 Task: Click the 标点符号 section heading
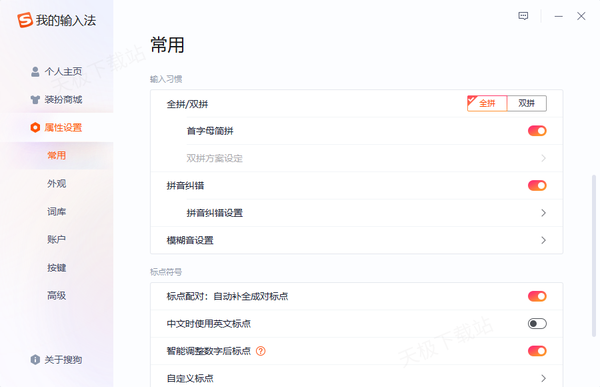tap(166, 272)
